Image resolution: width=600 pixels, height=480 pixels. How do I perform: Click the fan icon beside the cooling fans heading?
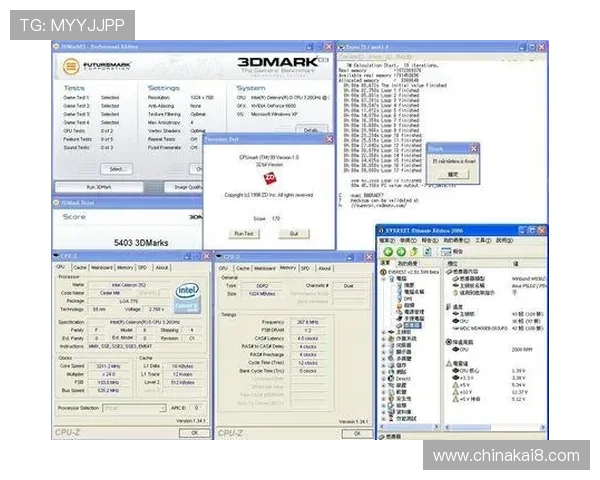(x=449, y=342)
